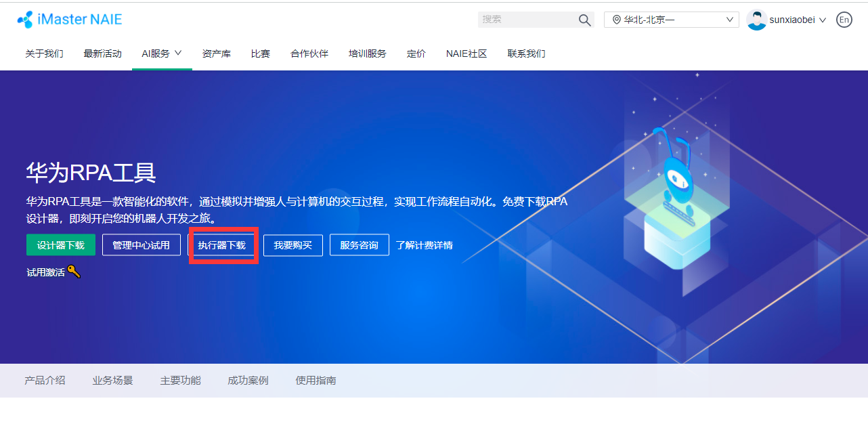Screen dimensions: 868x426
Task: Switch to the 主要功能 tab
Action: pyautogui.click(x=180, y=381)
